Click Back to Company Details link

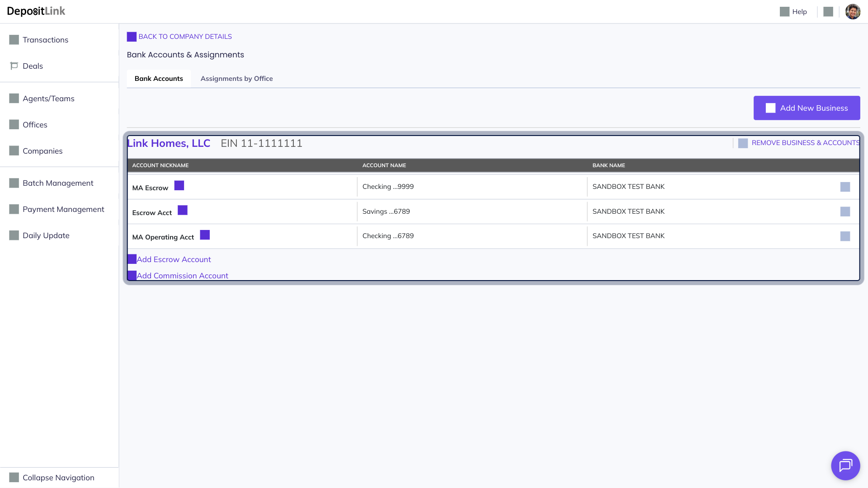coord(184,37)
